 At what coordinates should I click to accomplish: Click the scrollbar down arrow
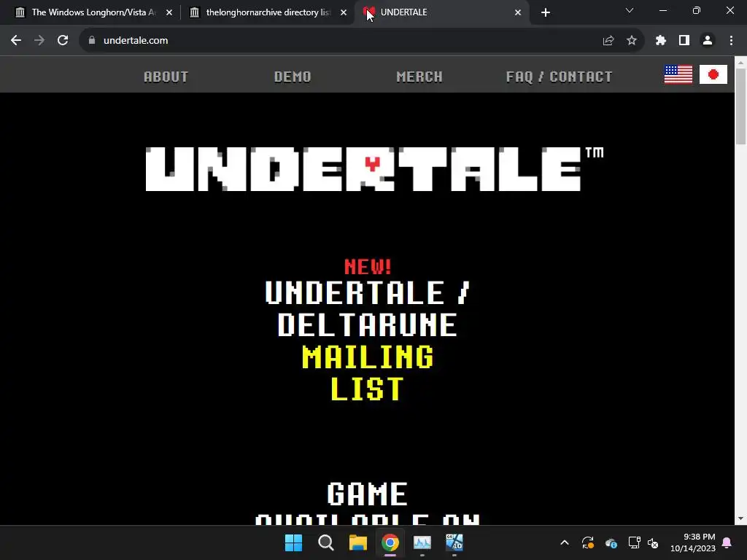740,518
